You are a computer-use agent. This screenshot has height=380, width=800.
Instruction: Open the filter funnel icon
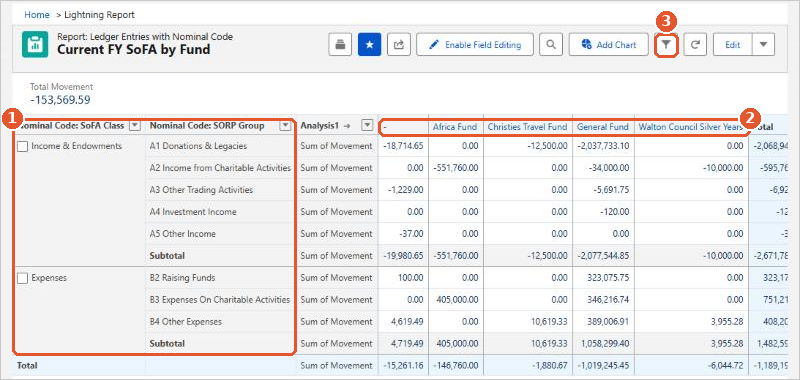[666, 44]
